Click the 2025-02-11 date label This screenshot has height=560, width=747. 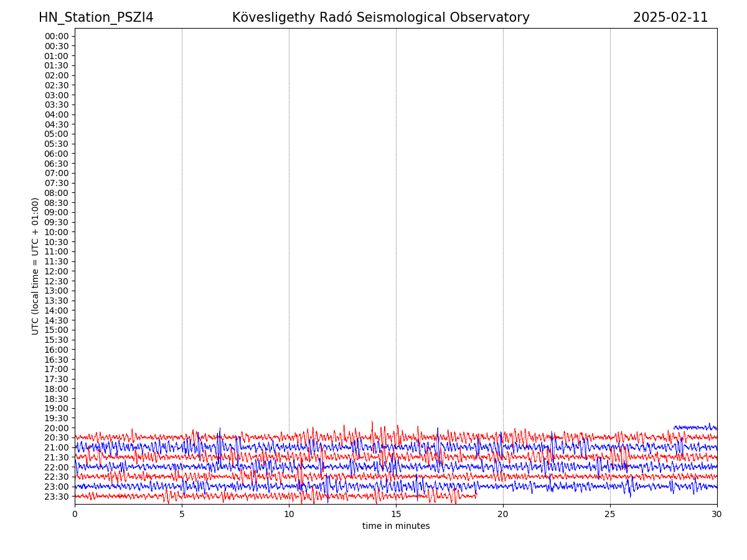point(670,18)
